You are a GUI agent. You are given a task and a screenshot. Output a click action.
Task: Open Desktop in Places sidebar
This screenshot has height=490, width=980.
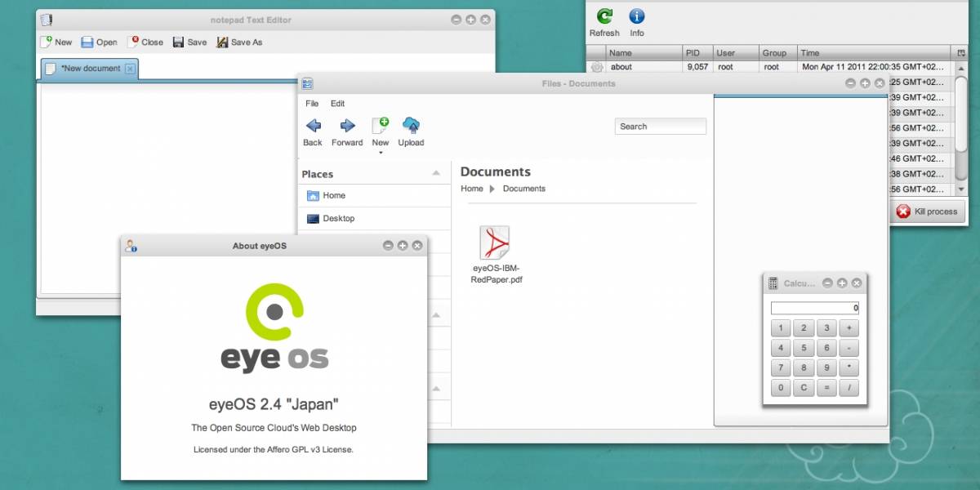tap(374, 218)
